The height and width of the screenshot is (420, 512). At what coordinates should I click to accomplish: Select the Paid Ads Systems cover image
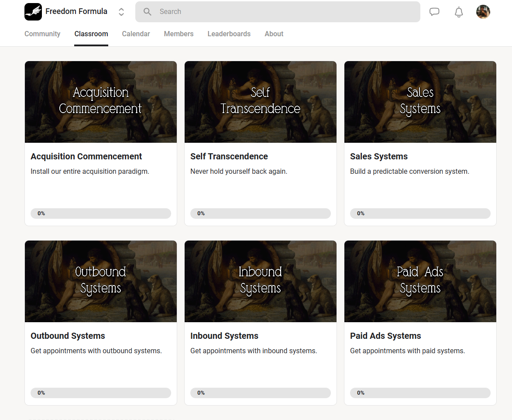click(420, 281)
